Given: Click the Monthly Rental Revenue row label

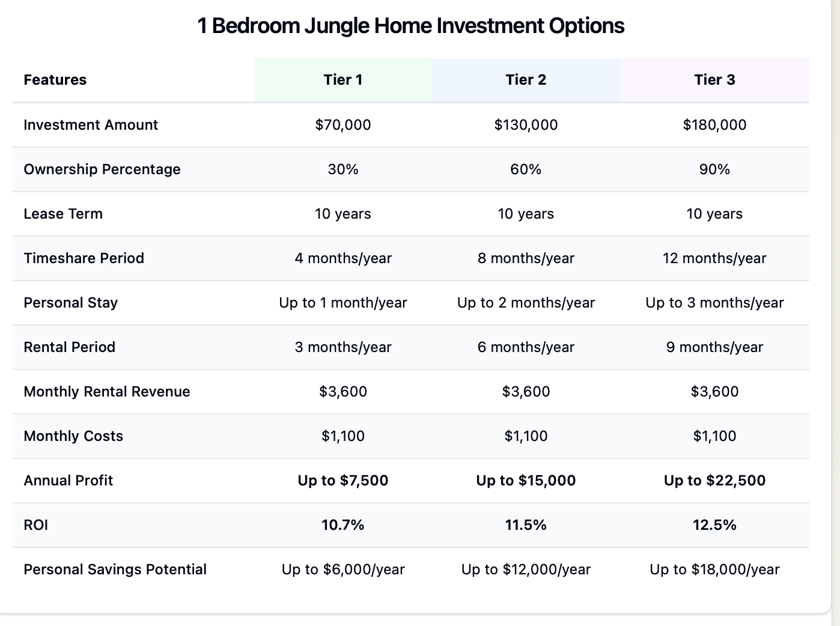Looking at the screenshot, I should tap(107, 392).
